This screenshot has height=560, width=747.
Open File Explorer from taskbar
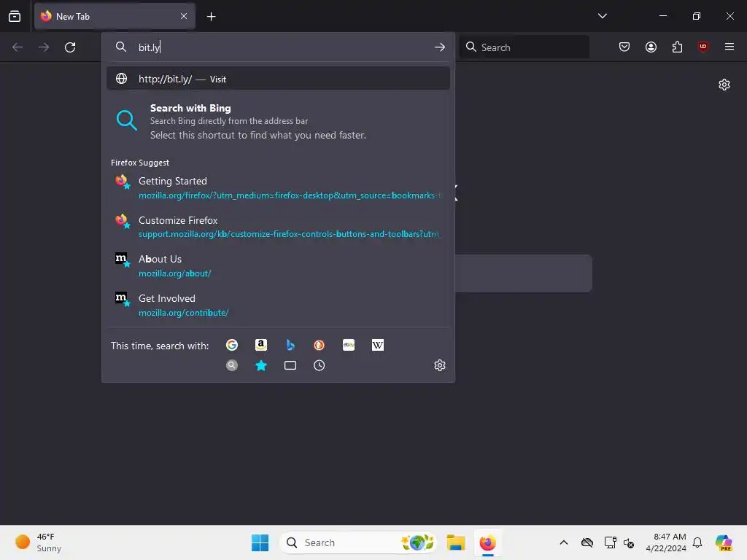pos(456,542)
